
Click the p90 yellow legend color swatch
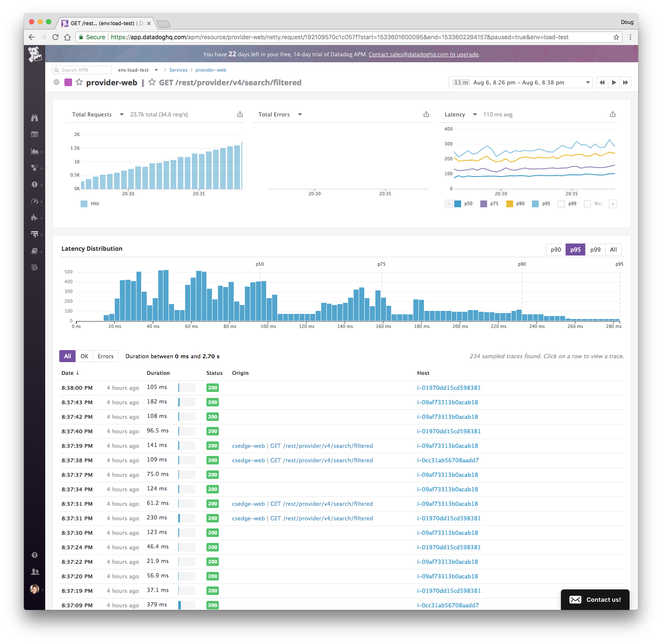(510, 204)
